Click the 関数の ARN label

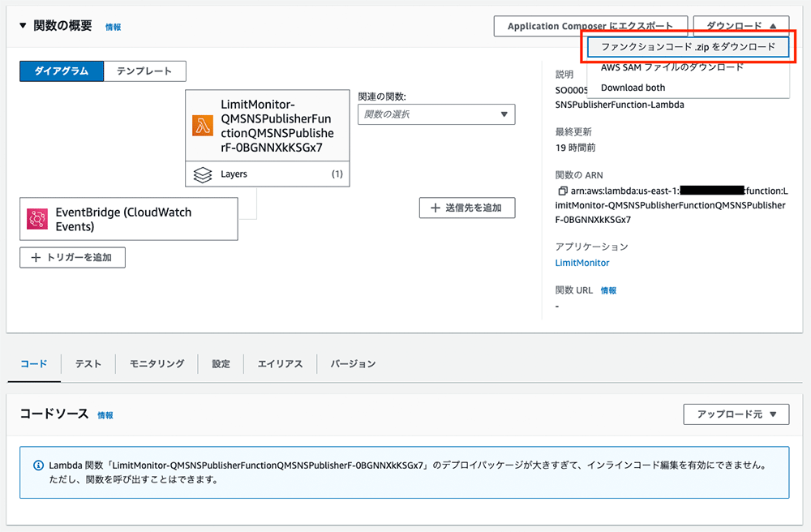click(579, 175)
